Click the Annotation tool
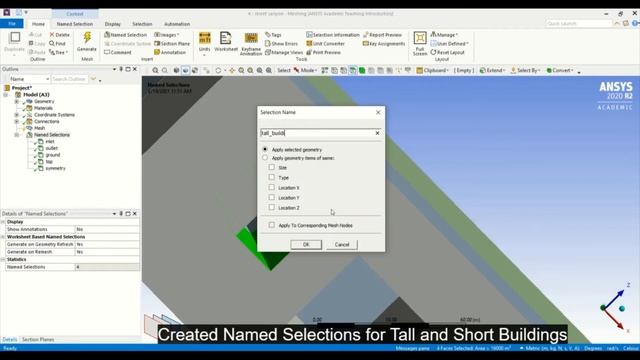Viewport: 640px width, 360px height. [x=170, y=52]
